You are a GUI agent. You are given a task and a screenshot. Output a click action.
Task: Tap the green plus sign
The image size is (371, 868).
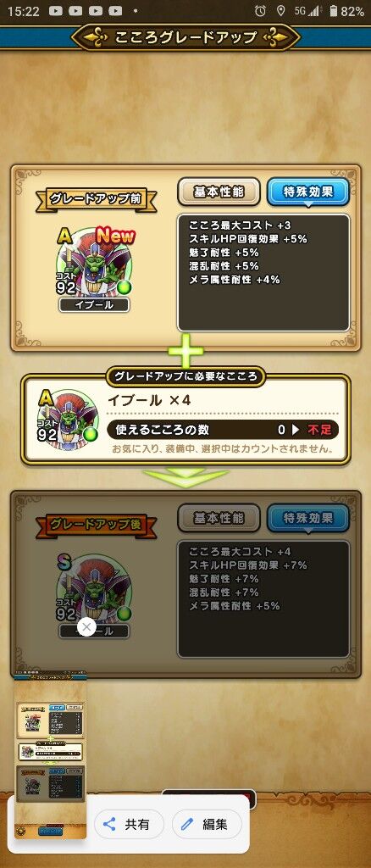pos(185,350)
